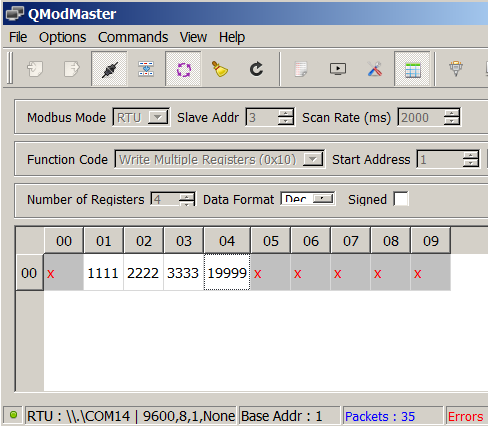This screenshot has width=488, height=426.
Task: Increase the Scan Rate spinner value
Action: click(x=451, y=113)
